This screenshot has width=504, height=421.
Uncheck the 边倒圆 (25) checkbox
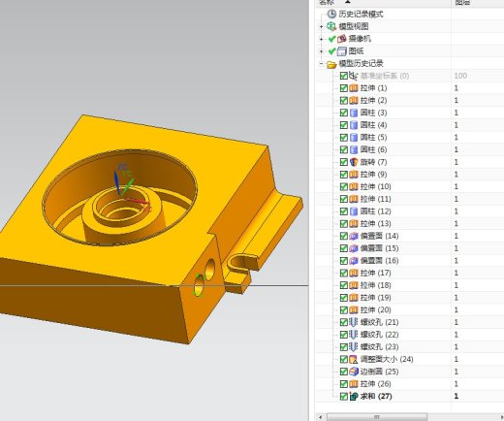tap(344, 372)
